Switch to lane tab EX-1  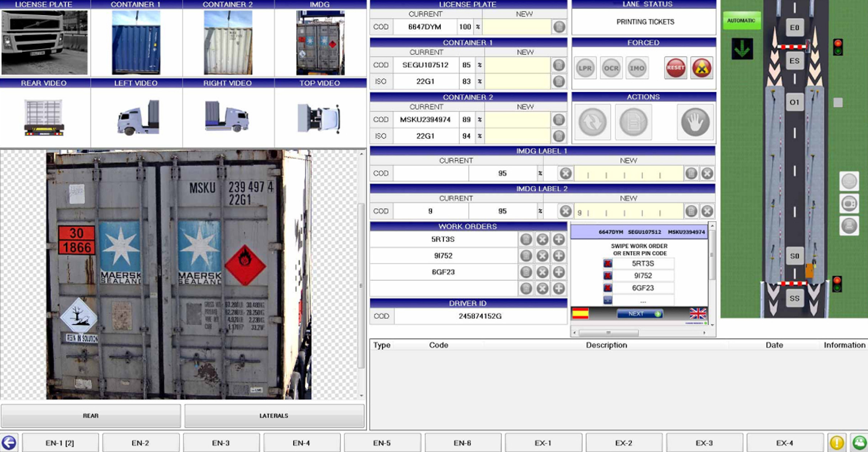[x=543, y=443]
